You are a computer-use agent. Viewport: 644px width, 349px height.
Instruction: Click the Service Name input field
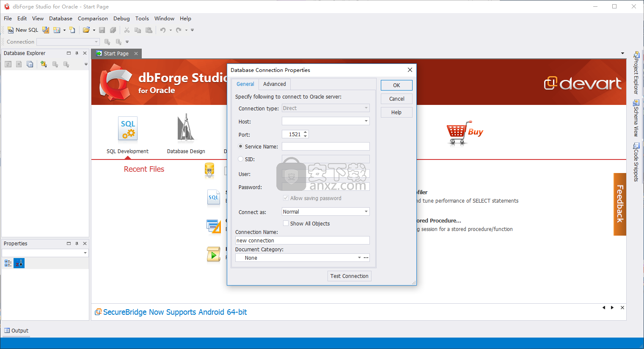coord(326,146)
